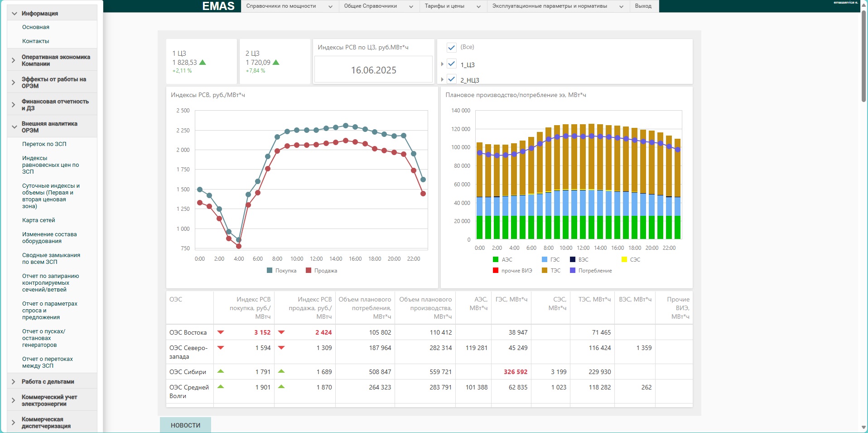Open Карта сетей link in sidebar
The width and height of the screenshot is (868, 433).
39,220
